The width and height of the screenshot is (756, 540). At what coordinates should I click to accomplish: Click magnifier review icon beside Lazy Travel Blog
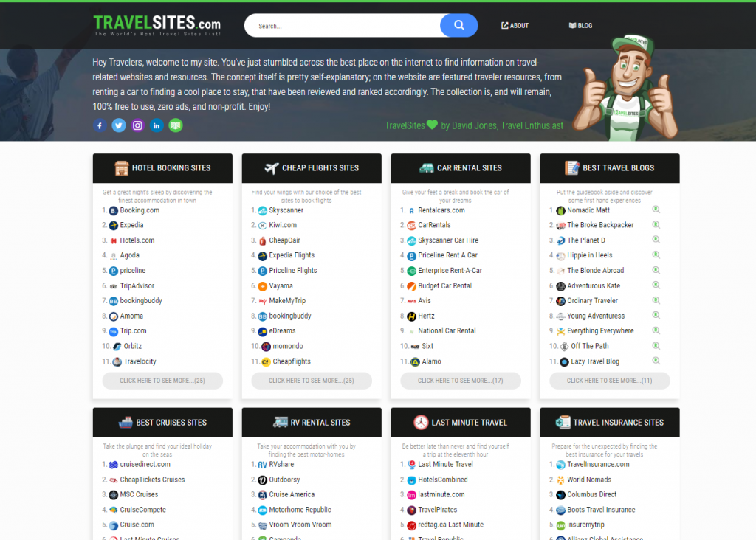(656, 360)
